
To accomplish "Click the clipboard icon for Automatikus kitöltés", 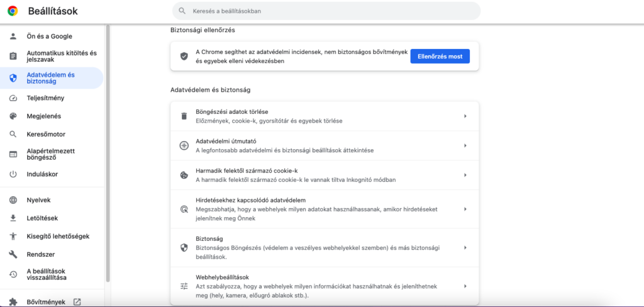I will coord(13,56).
